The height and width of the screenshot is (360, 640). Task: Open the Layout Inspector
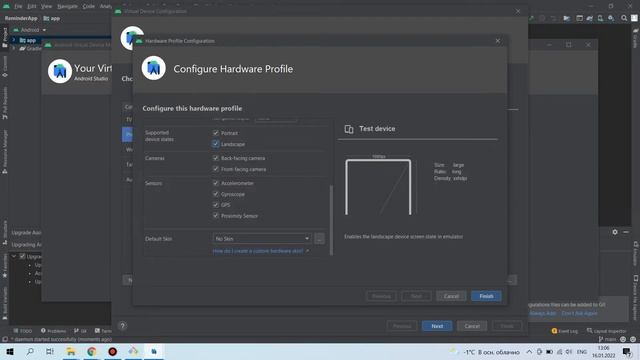click(607, 331)
